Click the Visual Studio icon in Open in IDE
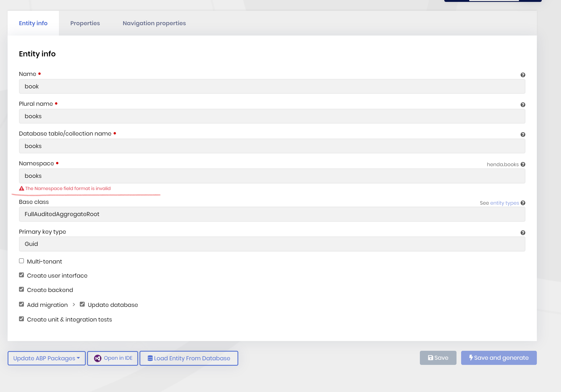The width and height of the screenshot is (561, 392). click(98, 358)
